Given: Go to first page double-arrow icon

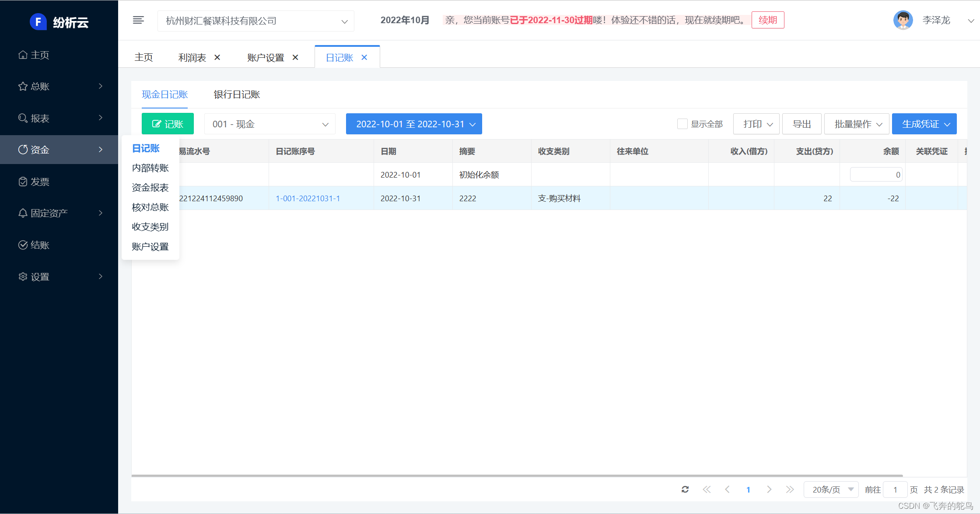Looking at the screenshot, I should 707,490.
